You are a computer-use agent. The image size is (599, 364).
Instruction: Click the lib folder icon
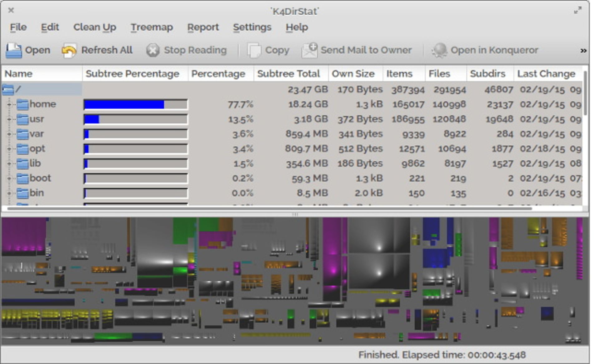pyautogui.click(x=22, y=163)
